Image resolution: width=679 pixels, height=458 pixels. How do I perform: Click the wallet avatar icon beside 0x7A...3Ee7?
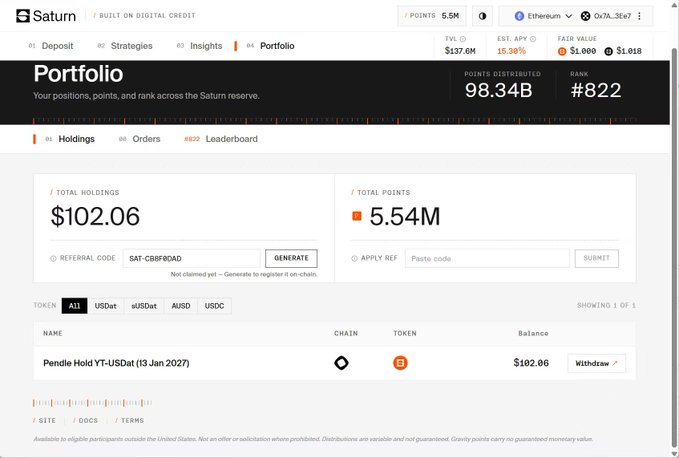(x=585, y=16)
